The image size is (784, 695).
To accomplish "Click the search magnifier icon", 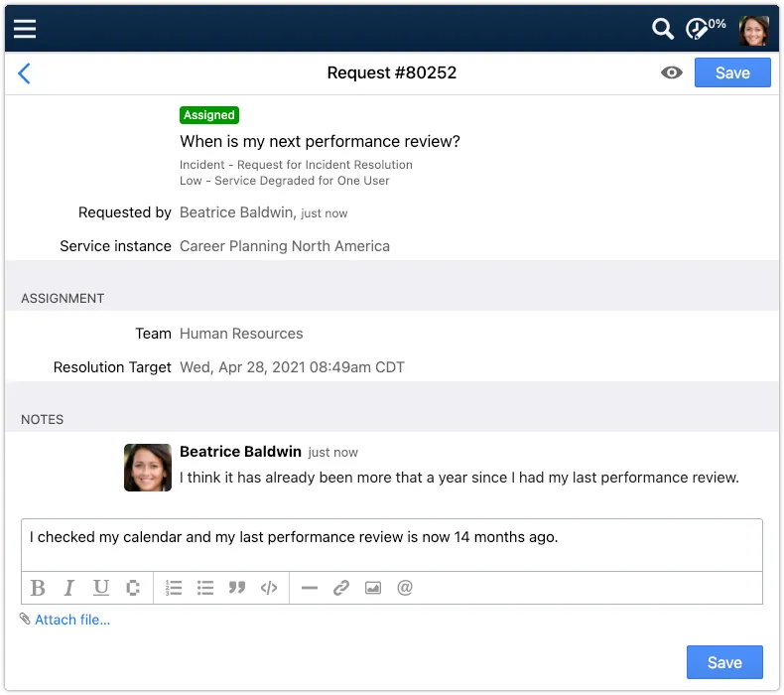I will pyautogui.click(x=663, y=29).
